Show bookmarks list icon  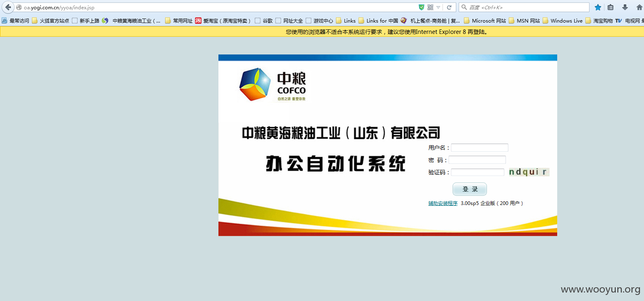tap(610, 7)
